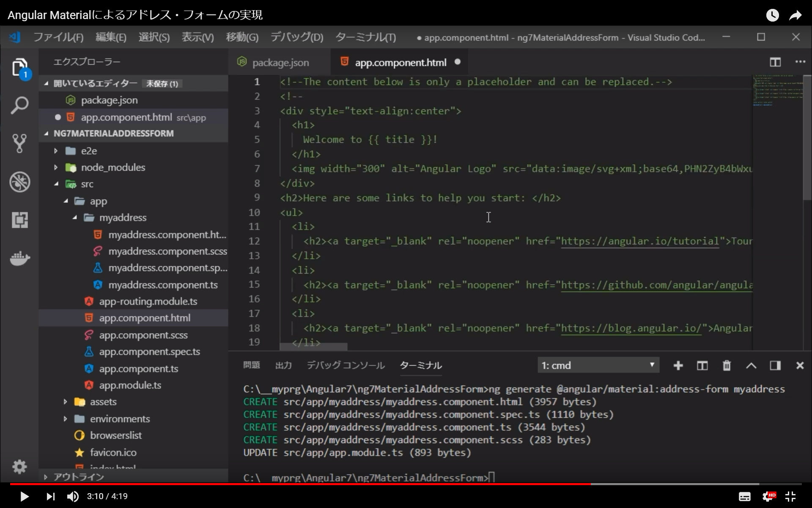This screenshot has height=508, width=812.
Task: Maximize the terminal panel with the chevron
Action: (x=751, y=365)
